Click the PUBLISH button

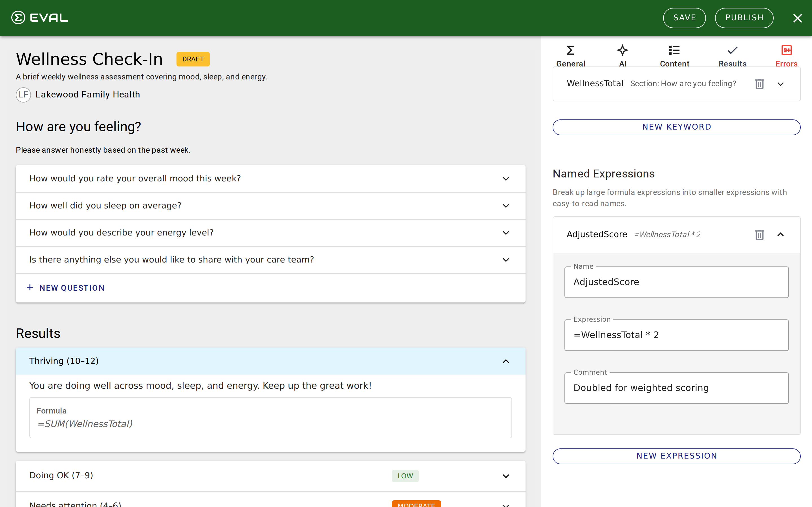pyautogui.click(x=744, y=18)
